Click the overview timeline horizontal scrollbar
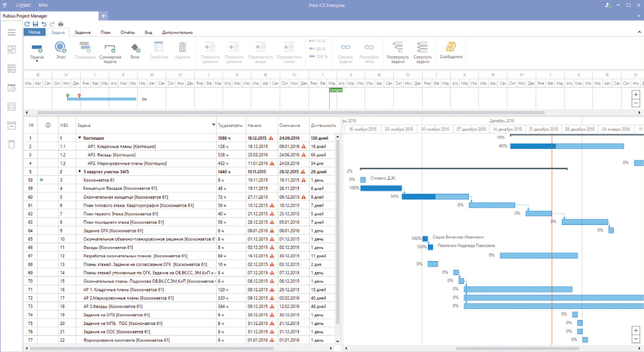Viewport: 644px width, 352px height. pyautogui.click(x=291, y=113)
